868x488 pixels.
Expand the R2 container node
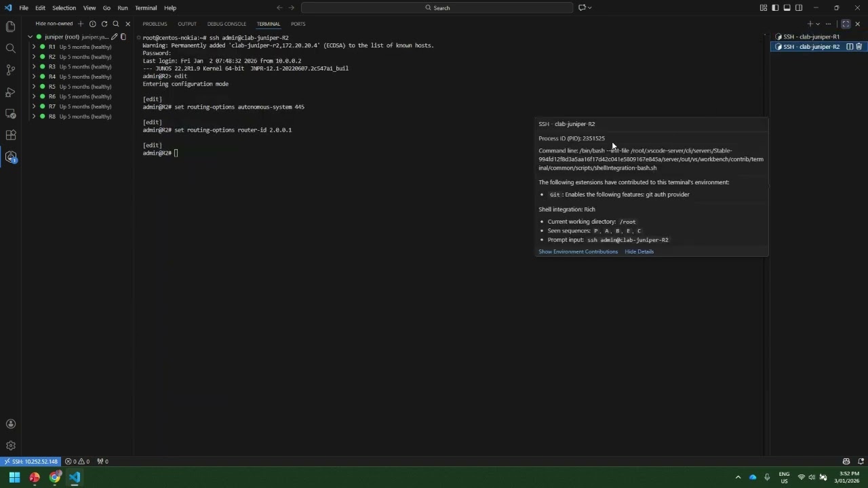(34, 57)
